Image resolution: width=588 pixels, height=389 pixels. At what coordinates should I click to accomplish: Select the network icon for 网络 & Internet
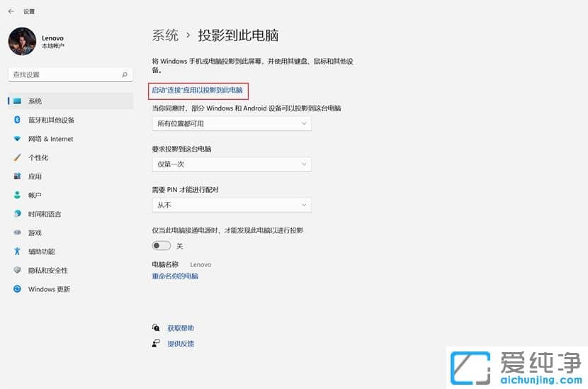pos(17,139)
